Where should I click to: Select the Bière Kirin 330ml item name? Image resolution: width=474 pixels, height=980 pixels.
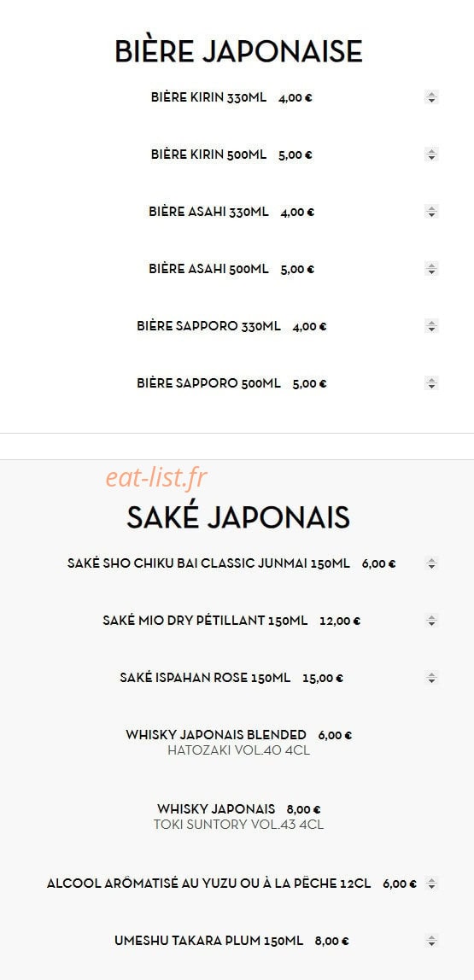pos(209,97)
